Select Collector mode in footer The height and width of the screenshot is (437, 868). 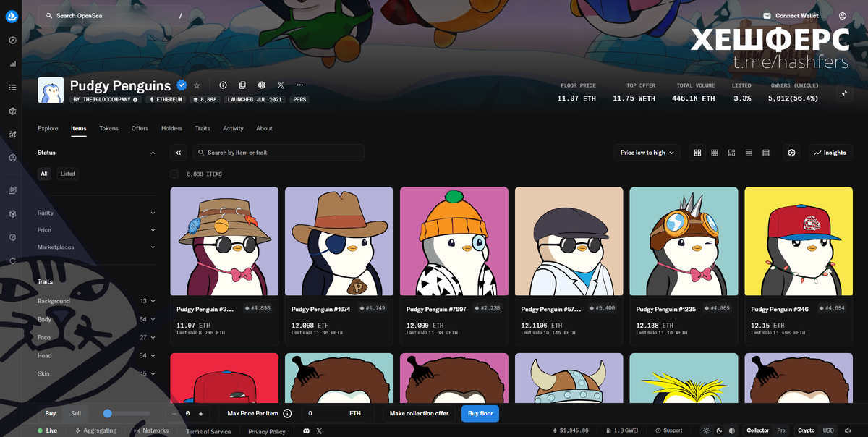758,430
